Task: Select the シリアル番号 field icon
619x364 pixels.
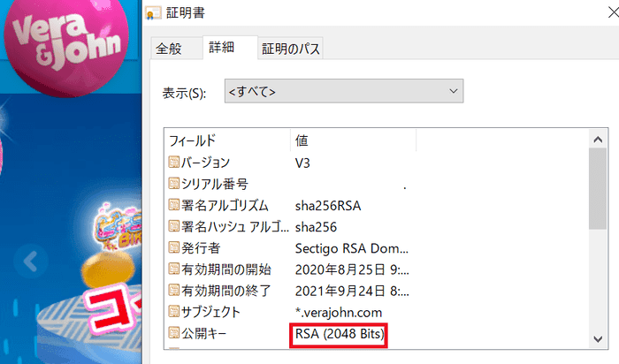Action: [173, 184]
